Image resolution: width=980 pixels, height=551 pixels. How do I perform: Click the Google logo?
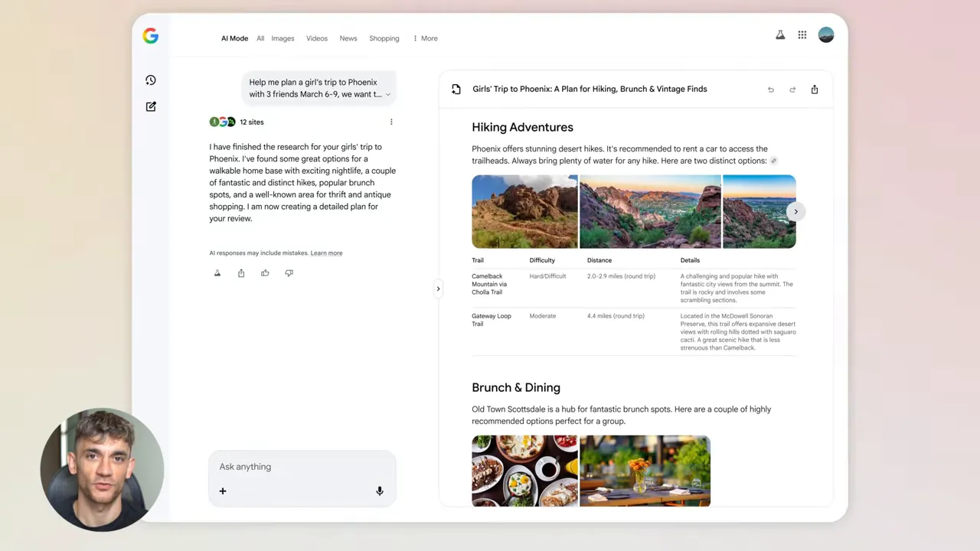point(151,36)
